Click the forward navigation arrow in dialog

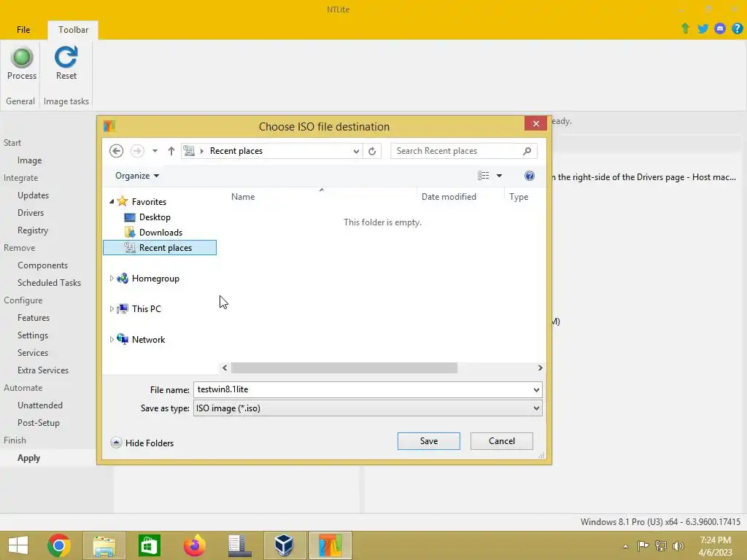[x=137, y=151]
